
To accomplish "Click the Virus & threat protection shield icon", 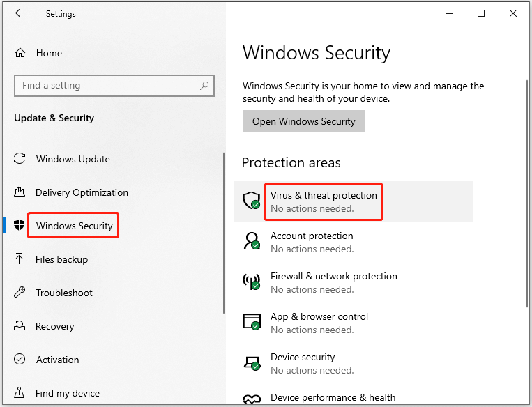I will [x=252, y=201].
